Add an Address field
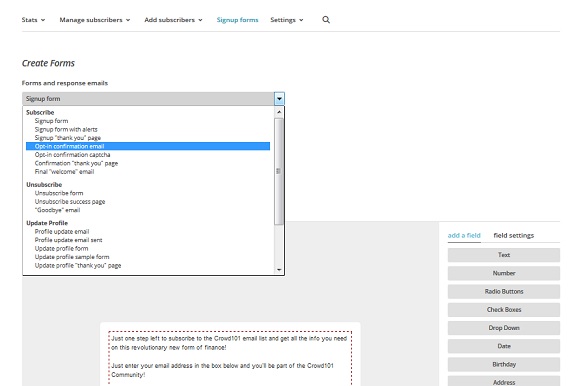 [x=504, y=382]
